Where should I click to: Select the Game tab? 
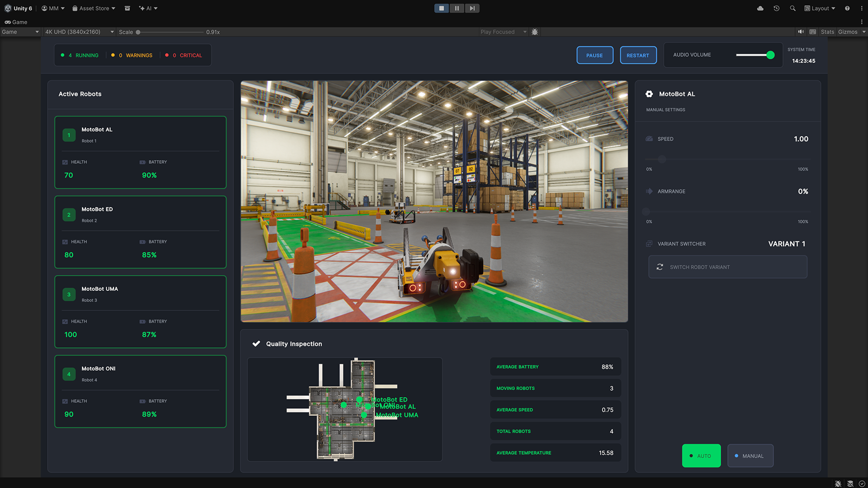click(16, 22)
